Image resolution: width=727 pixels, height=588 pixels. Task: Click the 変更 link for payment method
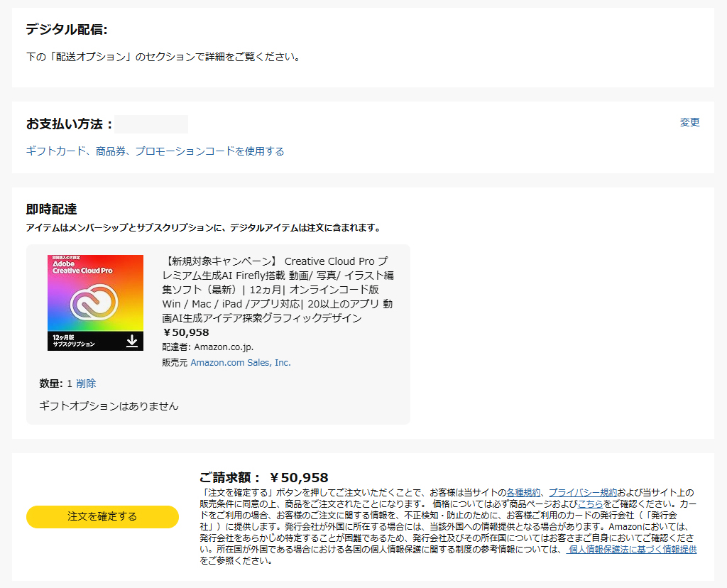pyautogui.click(x=689, y=122)
